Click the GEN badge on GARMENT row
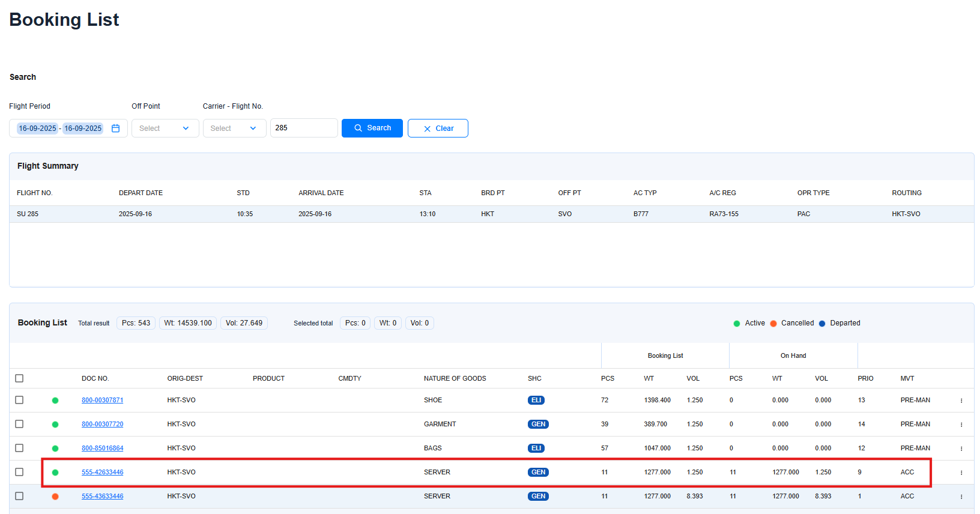Screen dimensions: 980x514 point(538,425)
